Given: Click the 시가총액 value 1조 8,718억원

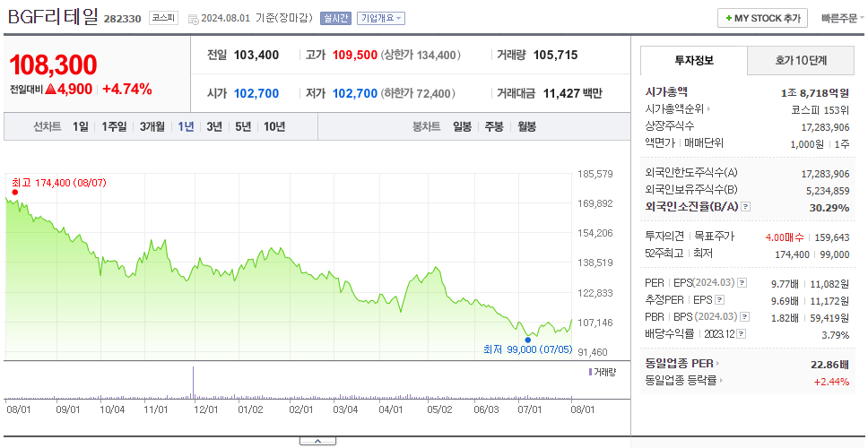Looking at the screenshot, I should pyautogui.click(x=815, y=93).
